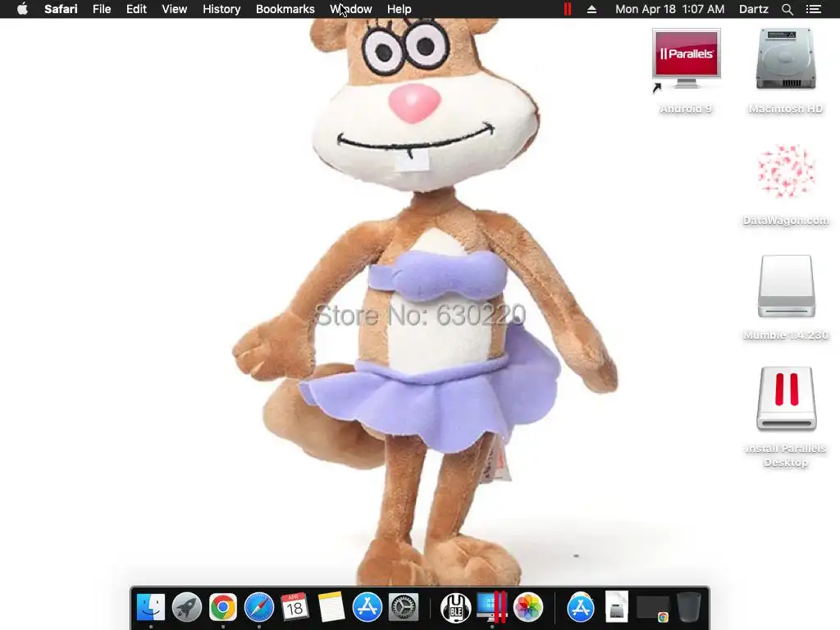Open the Bookmarks menu
Image resolution: width=840 pixels, height=630 pixels.
285,9
